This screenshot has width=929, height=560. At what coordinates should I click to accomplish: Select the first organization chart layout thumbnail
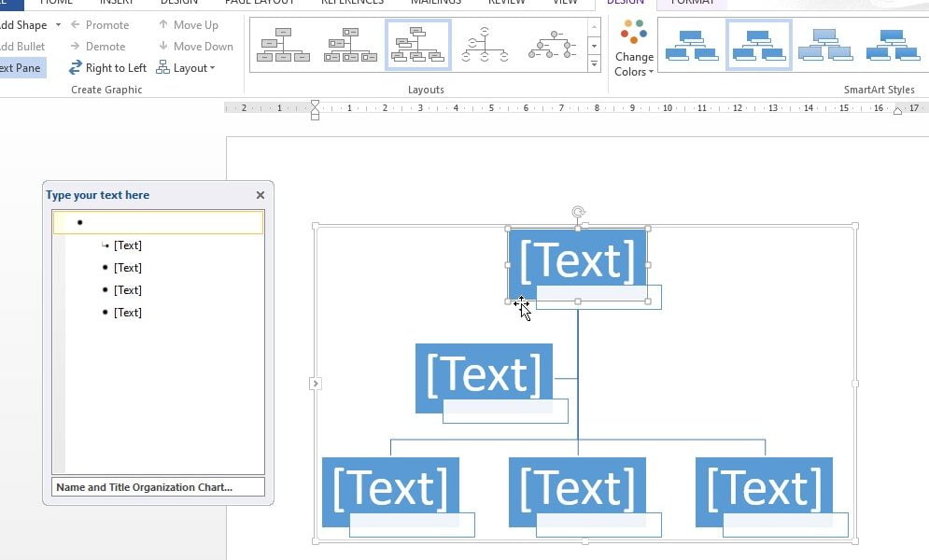tap(283, 45)
